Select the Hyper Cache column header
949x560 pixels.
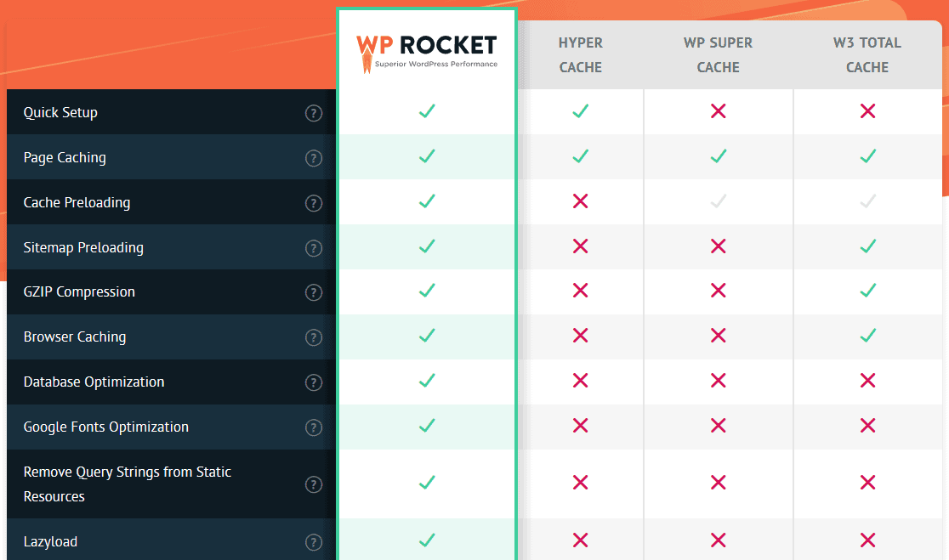point(581,55)
